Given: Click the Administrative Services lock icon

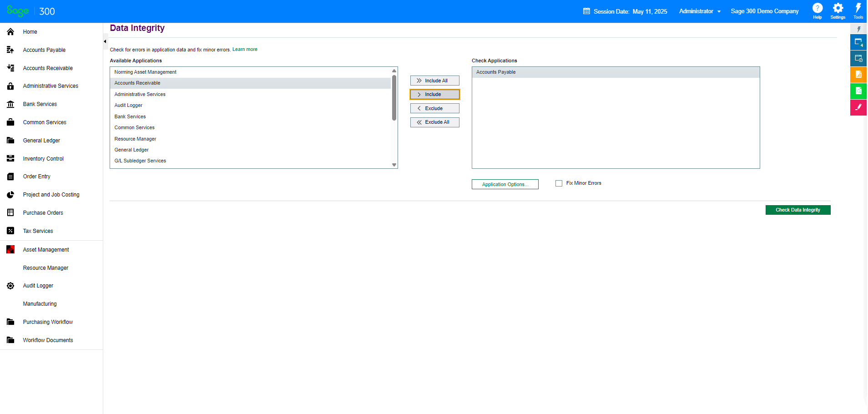Looking at the screenshot, I should pos(10,86).
